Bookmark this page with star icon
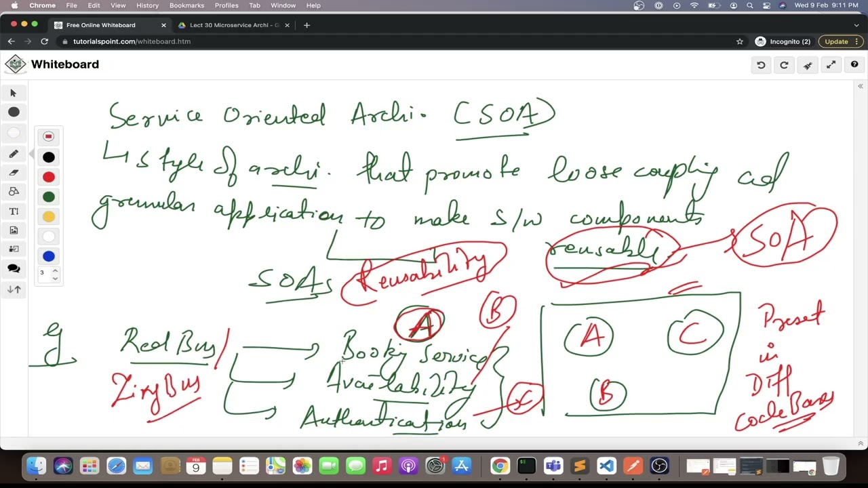Image resolution: width=868 pixels, height=488 pixels. click(x=740, y=41)
